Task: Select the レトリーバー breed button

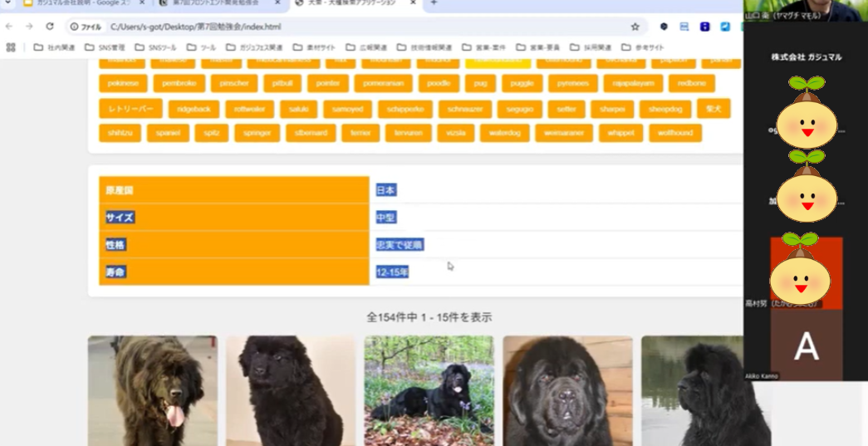Action: (x=130, y=109)
